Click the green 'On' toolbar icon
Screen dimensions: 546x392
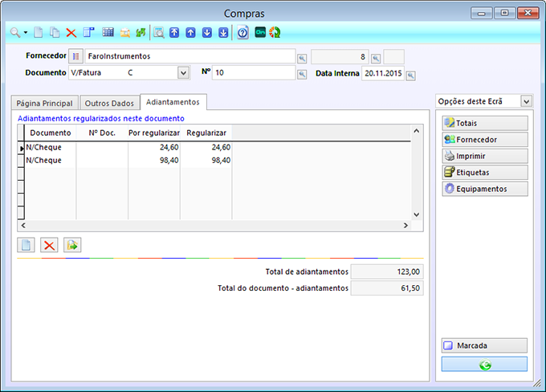[x=260, y=32]
